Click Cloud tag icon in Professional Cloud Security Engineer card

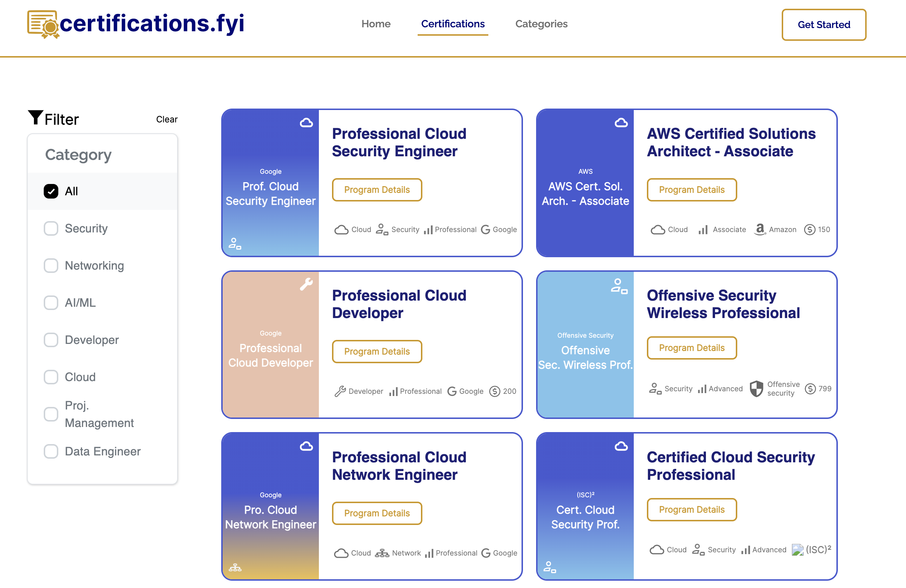(x=341, y=230)
